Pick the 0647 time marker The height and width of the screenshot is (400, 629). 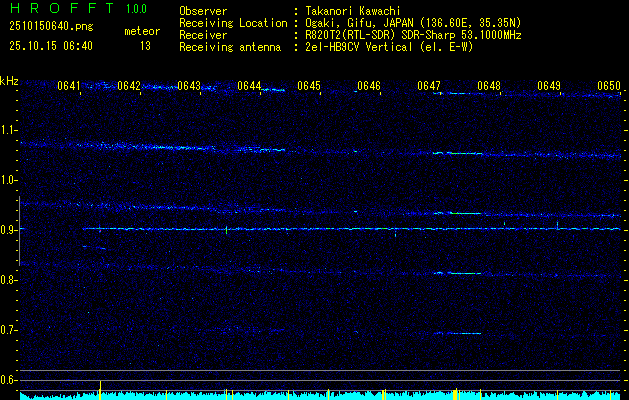point(429,87)
